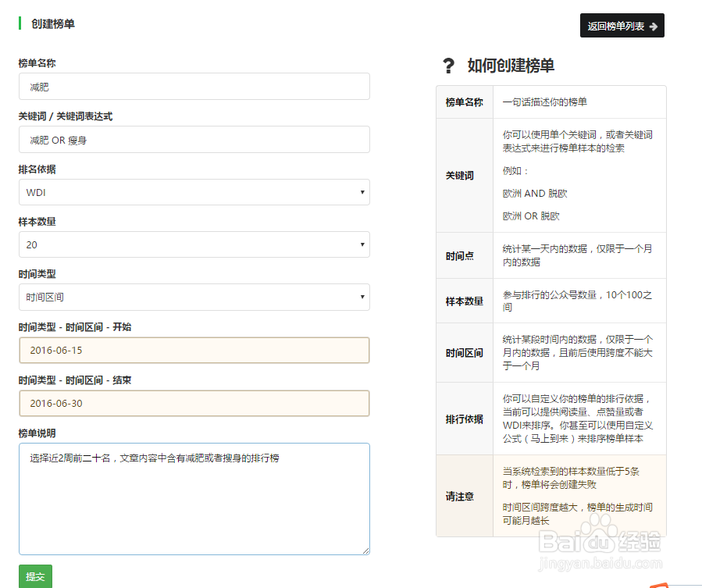Click the 榜单说明 field label
Image resolution: width=702 pixels, height=588 pixels.
[37, 433]
